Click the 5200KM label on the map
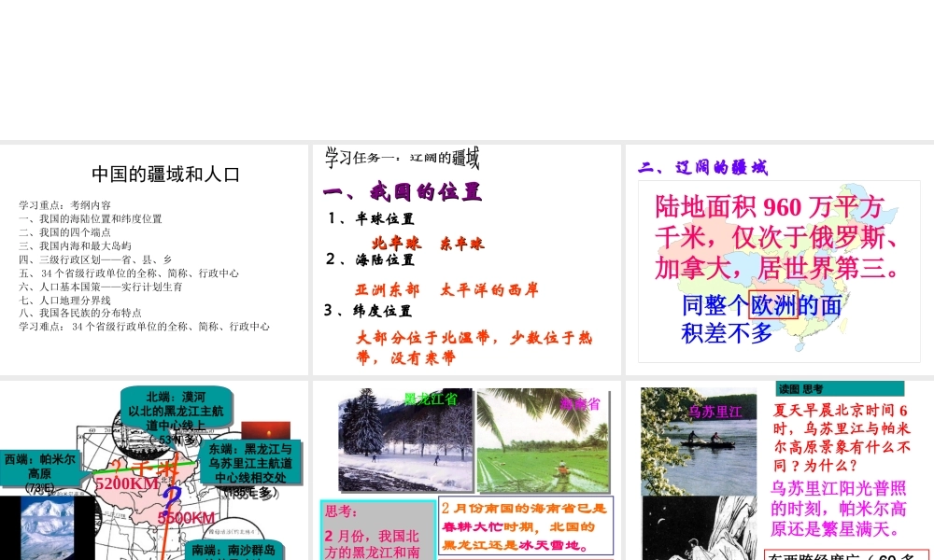Viewport: 934px width, 560px height. [x=126, y=483]
